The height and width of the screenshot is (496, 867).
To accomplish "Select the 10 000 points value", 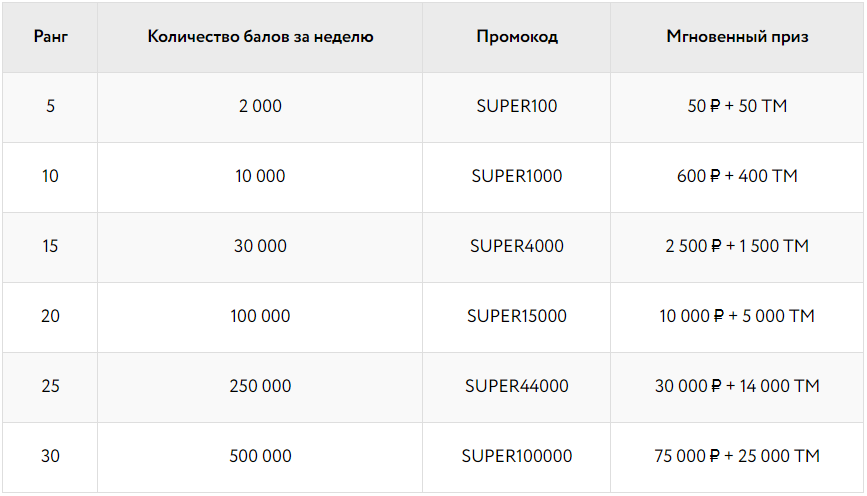I will tap(260, 176).
